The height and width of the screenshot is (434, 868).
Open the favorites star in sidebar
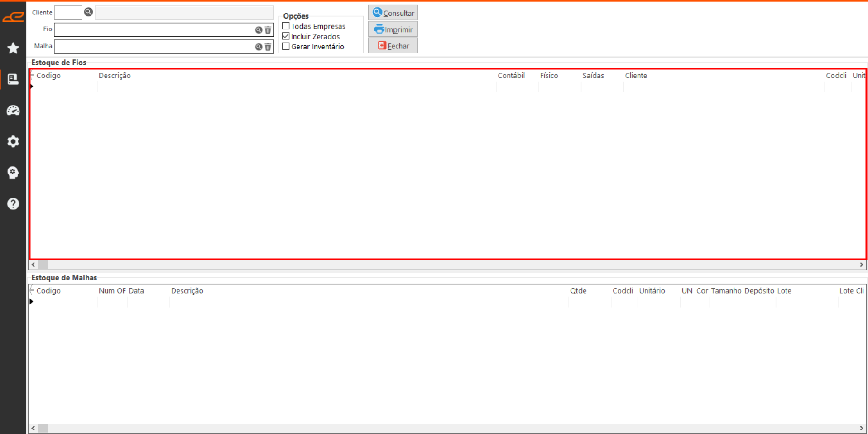coord(13,48)
